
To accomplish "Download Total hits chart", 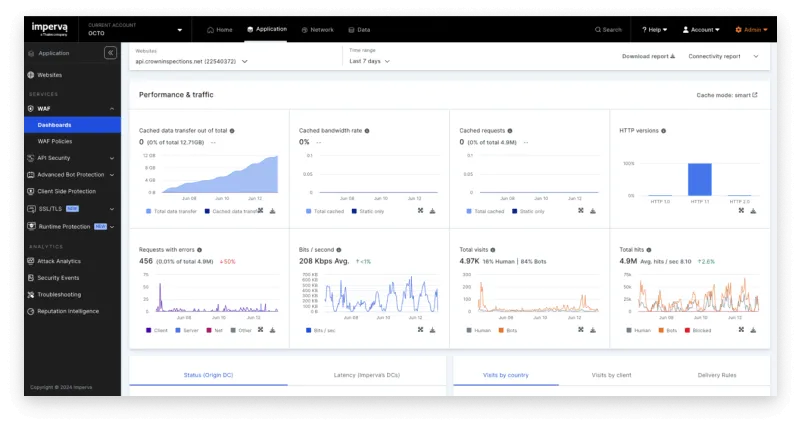I will [x=753, y=330].
